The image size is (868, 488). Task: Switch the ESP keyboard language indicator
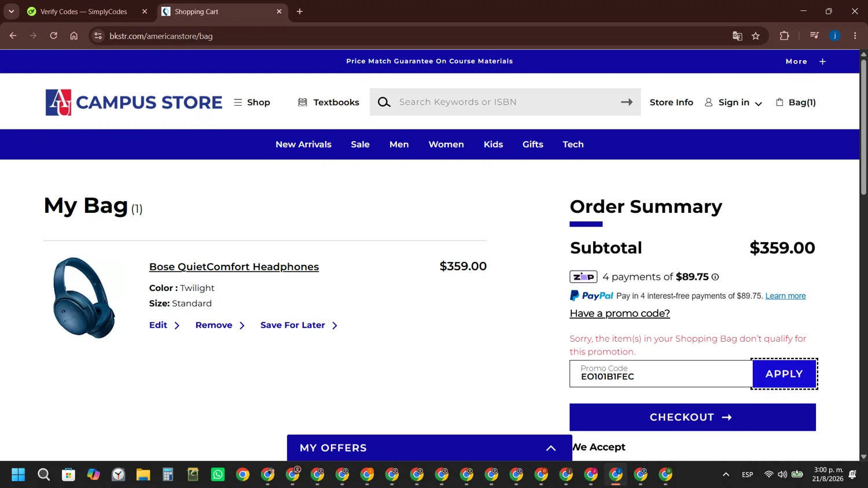tap(748, 475)
